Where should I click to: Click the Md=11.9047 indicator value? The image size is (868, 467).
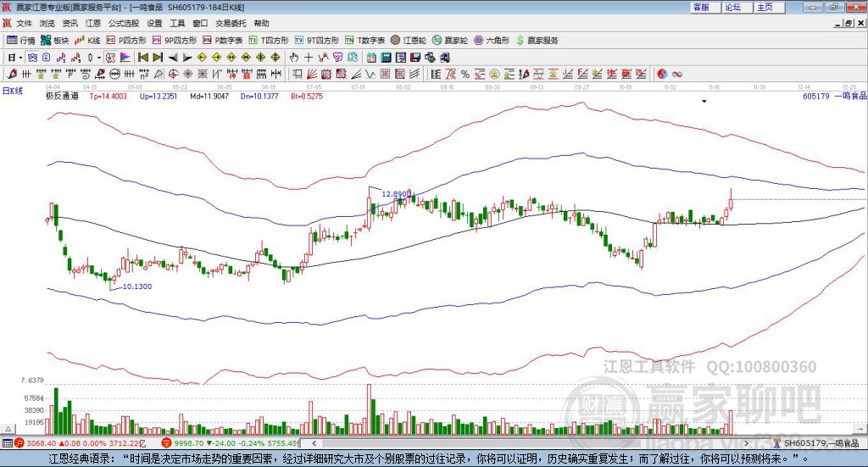[209, 96]
